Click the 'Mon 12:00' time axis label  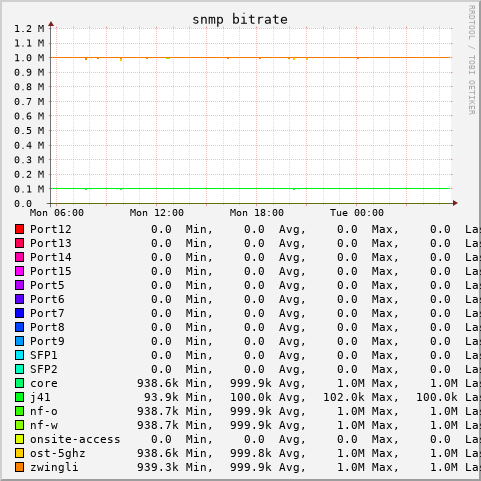157,213
